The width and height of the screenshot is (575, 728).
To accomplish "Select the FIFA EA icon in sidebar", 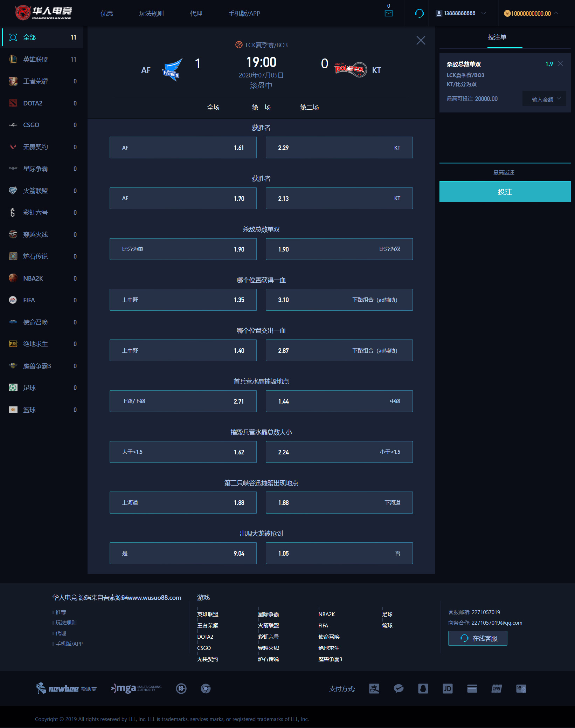I will (13, 300).
